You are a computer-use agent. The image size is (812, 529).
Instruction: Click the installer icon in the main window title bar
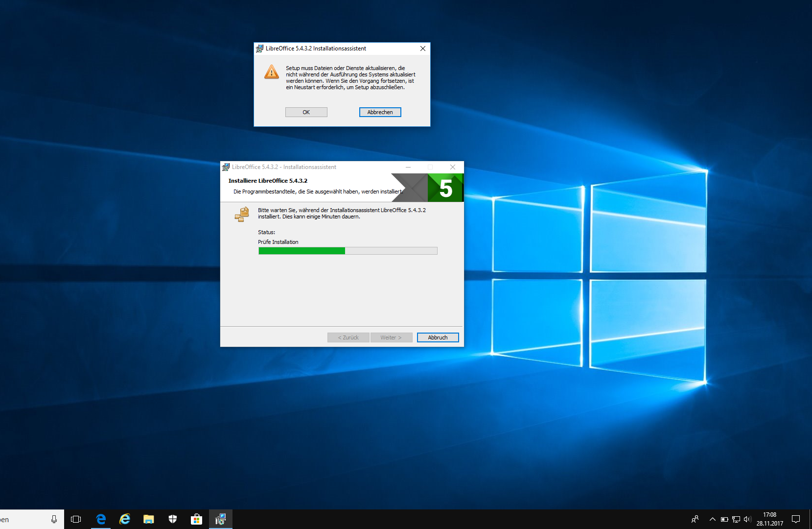[x=226, y=167]
